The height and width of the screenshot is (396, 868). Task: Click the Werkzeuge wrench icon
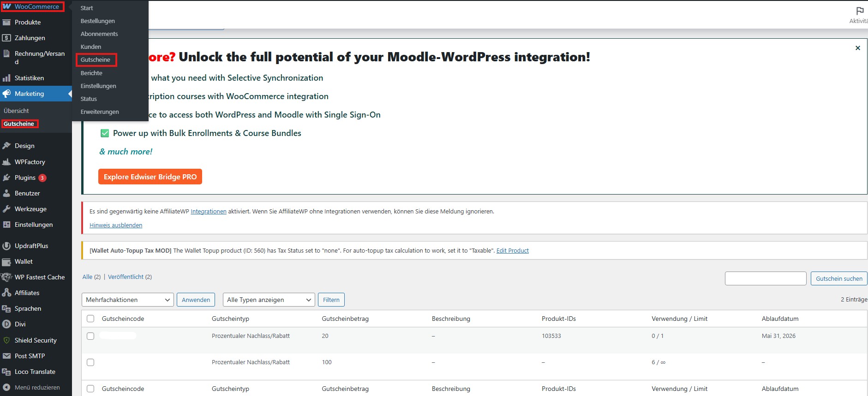(6, 209)
